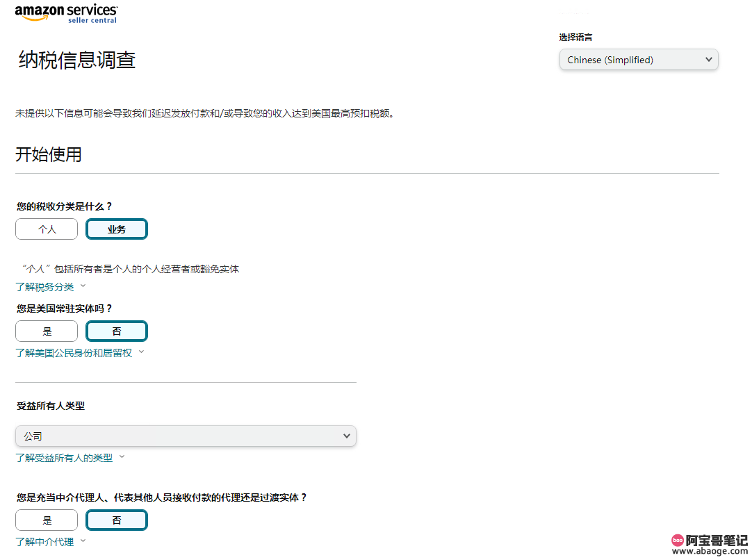Click the chevron on the 公司 dropdown
752x560 pixels.
pyautogui.click(x=346, y=436)
